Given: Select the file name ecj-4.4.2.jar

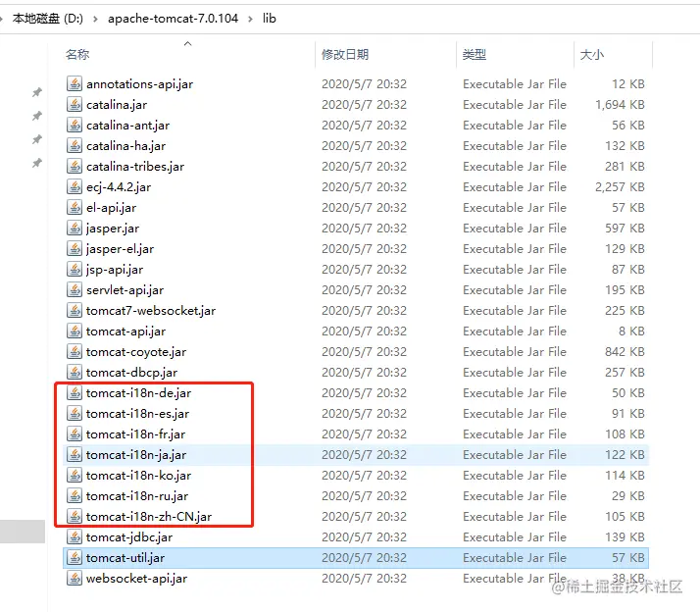Looking at the screenshot, I should pos(119,186).
